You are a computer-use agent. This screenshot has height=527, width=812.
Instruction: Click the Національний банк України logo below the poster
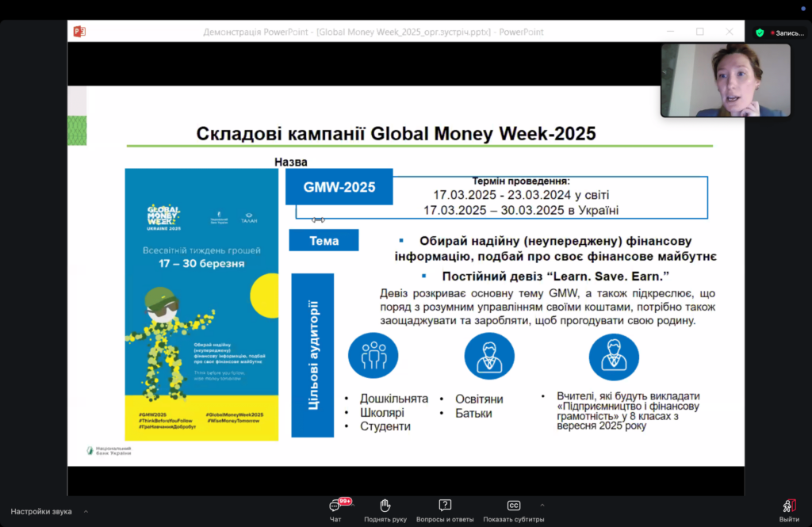(109, 451)
